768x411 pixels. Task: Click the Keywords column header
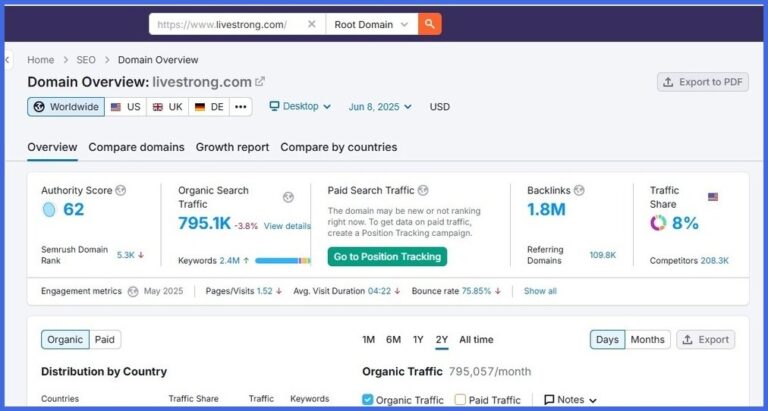click(310, 399)
